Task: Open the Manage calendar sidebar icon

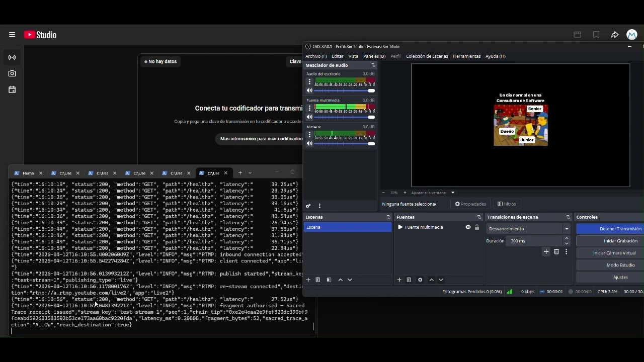Action: (12, 89)
